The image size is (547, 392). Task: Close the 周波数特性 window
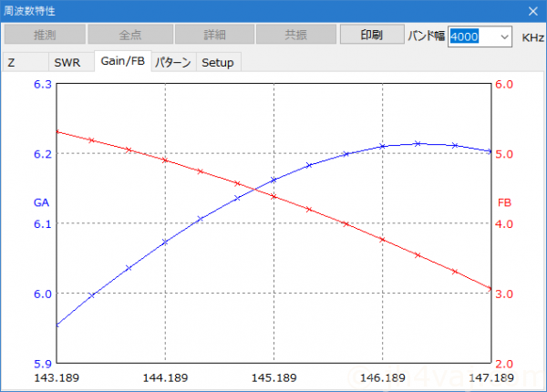click(x=532, y=11)
